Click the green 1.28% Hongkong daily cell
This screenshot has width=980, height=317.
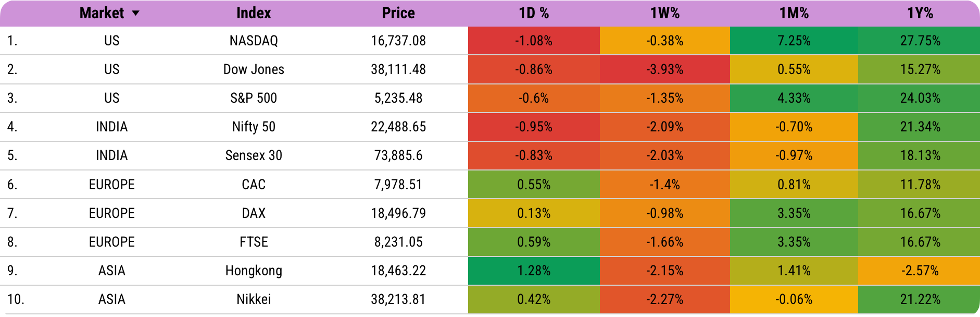point(534,271)
